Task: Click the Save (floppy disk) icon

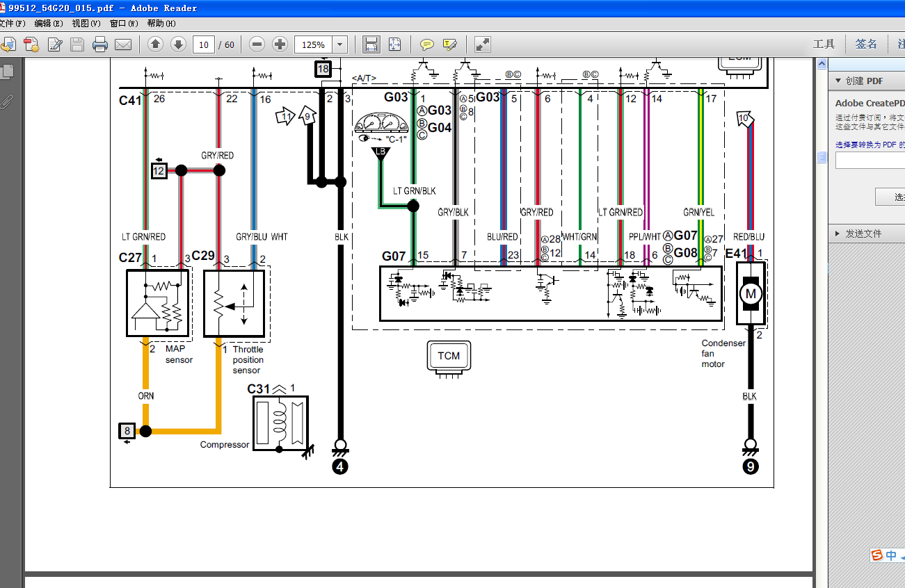Action: click(77, 45)
